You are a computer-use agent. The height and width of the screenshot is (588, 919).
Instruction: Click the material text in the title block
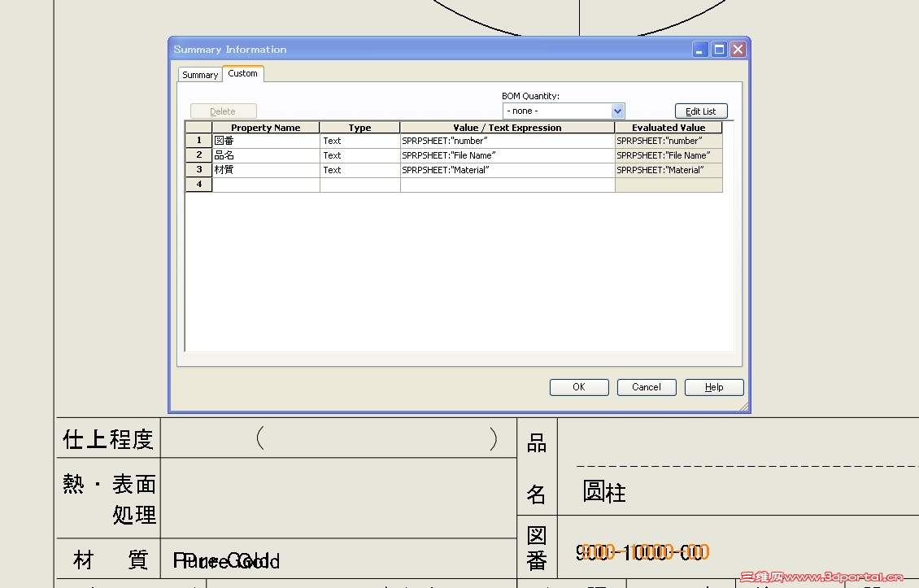[x=226, y=560]
